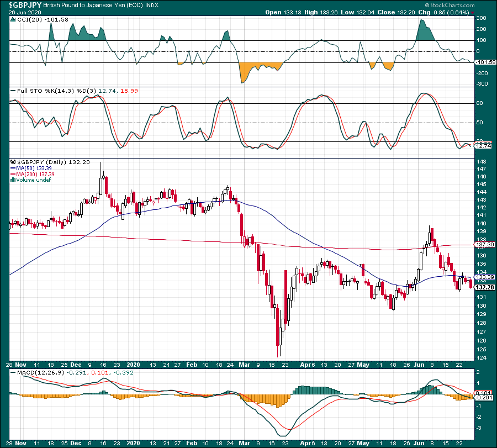Click the red down arrow after Chg value
This screenshot has height=448, width=497.
coord(472,13)
